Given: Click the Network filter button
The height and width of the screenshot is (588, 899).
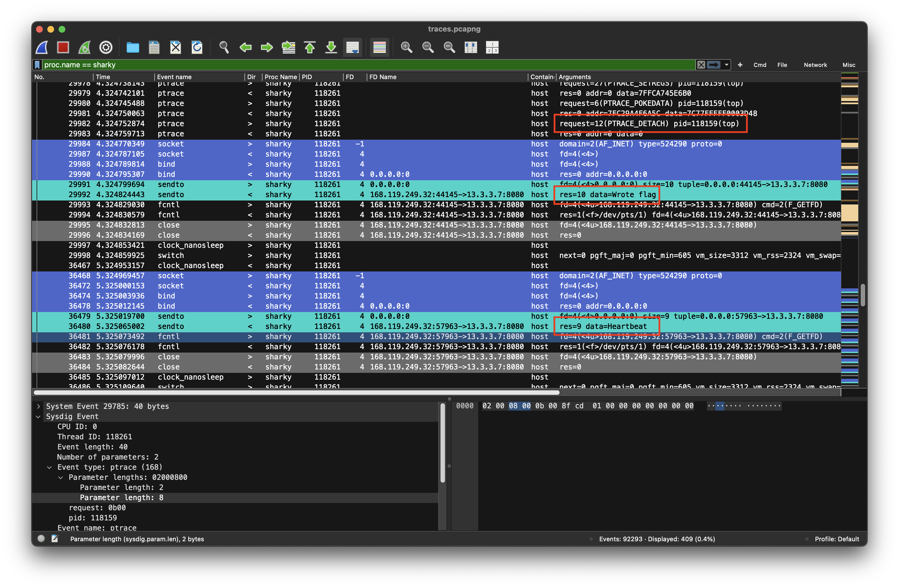Looking at the screenshot, I should pyautogui.click(x=815, y=65).
